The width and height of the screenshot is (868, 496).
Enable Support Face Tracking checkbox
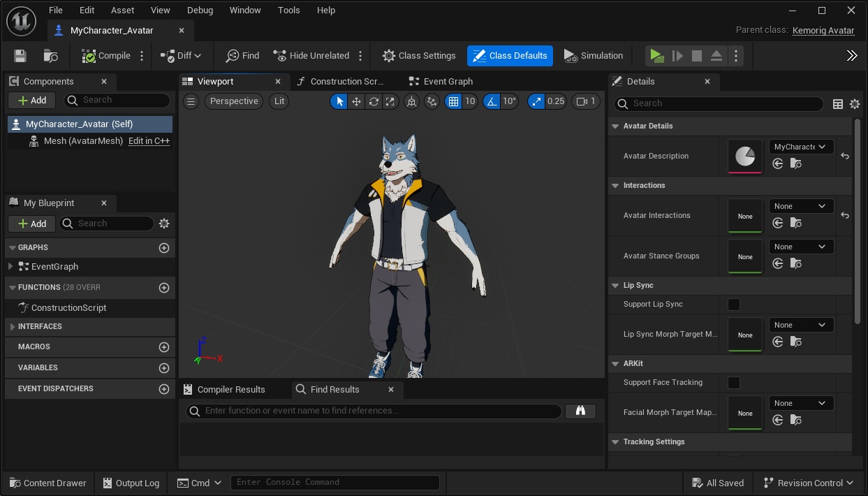click(734, 383)
